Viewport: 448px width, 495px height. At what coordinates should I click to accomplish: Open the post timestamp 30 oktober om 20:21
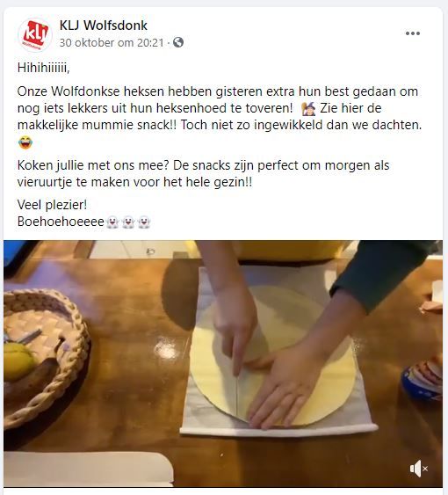point(112,42)
